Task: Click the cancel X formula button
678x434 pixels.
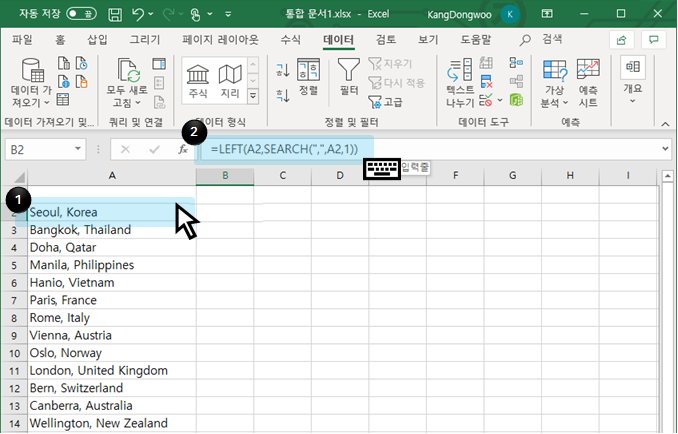Action: [x=125, y=150]
